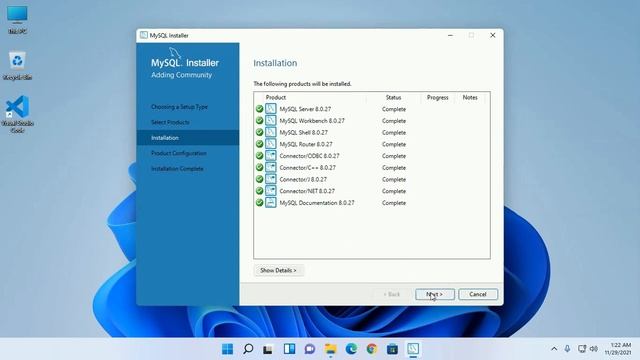640x360 pixels.
Task: Click the MySQL Workbench 8.0.27 product icon
Action: click(271, 120)
